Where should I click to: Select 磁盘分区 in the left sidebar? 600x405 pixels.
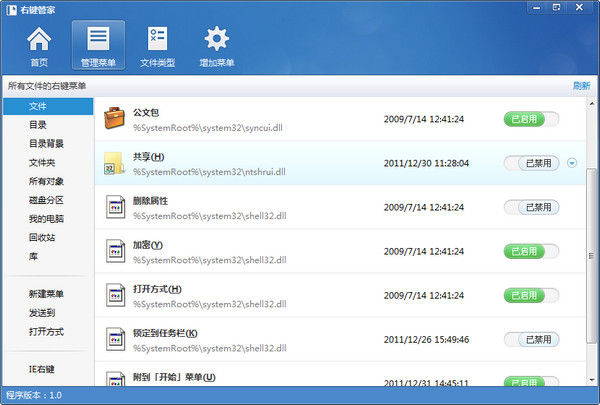(45, 199)
